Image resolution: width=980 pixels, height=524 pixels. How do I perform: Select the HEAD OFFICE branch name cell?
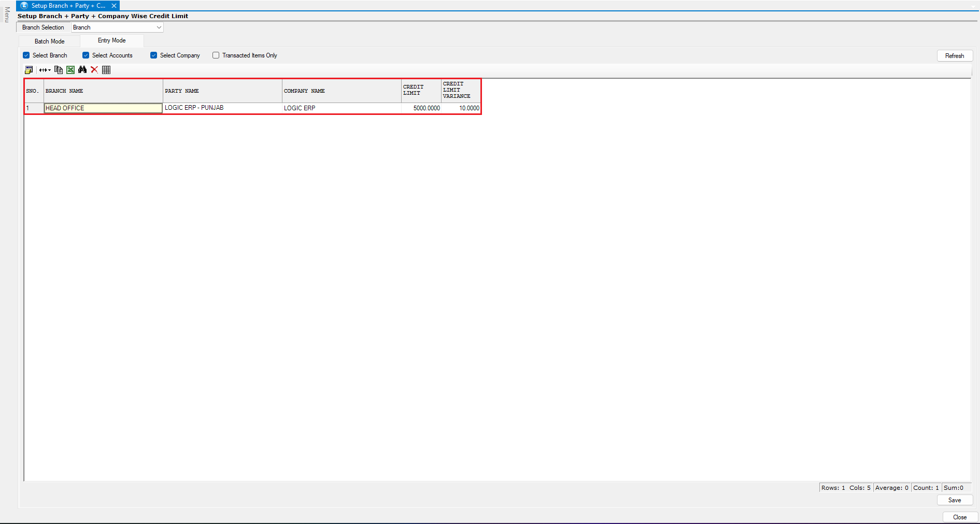click(103, 108)
